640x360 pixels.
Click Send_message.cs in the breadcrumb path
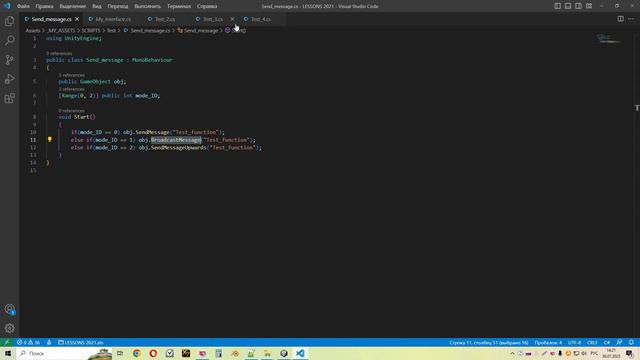[147, 31]
